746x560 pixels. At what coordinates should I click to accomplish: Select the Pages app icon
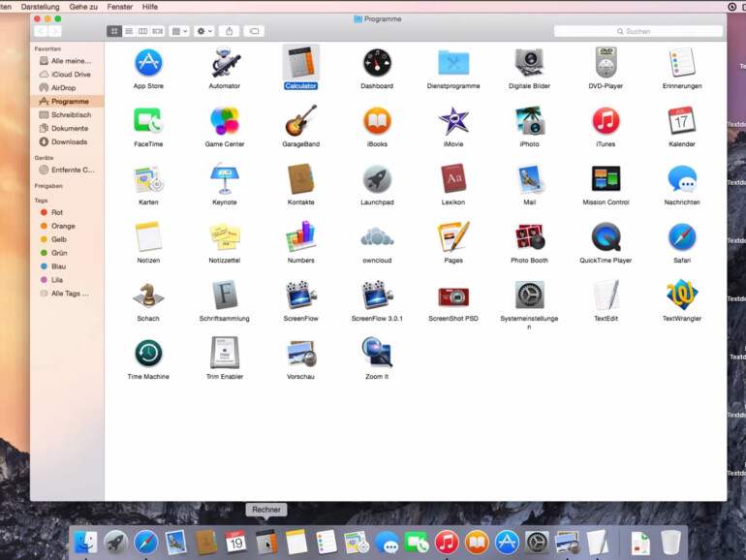453,237
